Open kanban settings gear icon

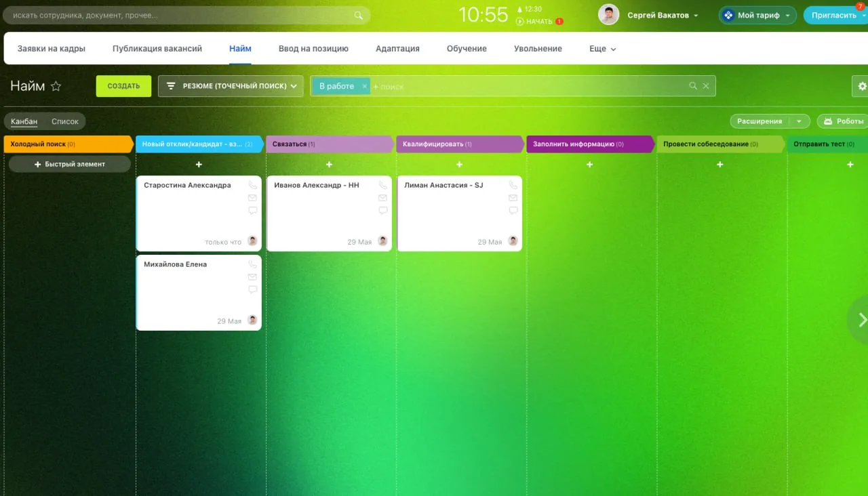(x=862, y=86)
